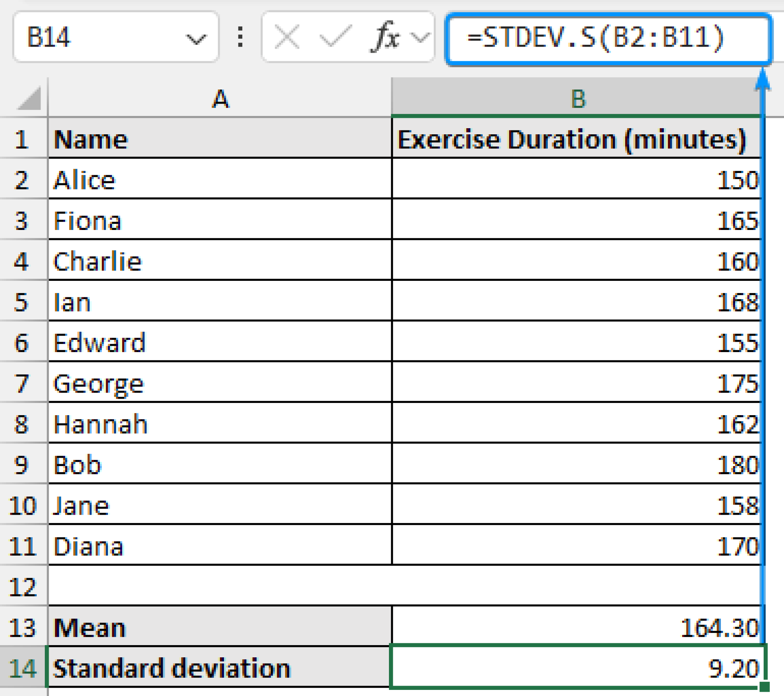
Task: Open the Name Box dropdown arrow
Action: coord(196,39)
